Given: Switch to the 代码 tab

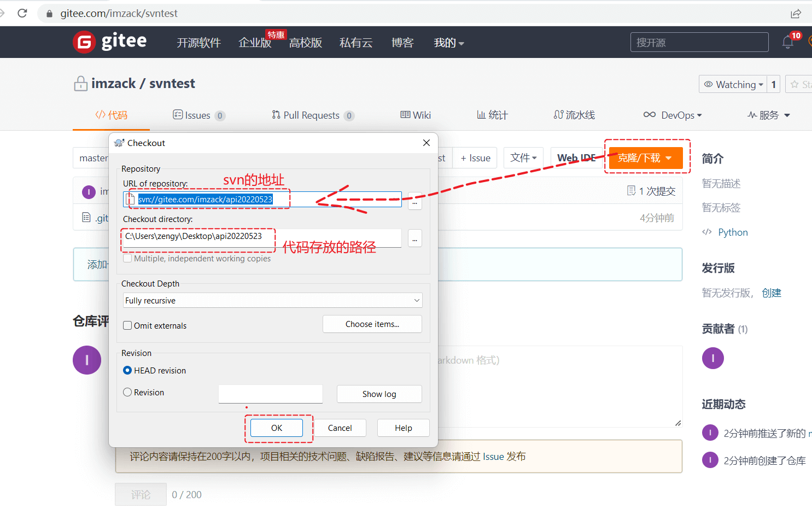Looking at the screenshot, I should (111, 115).
